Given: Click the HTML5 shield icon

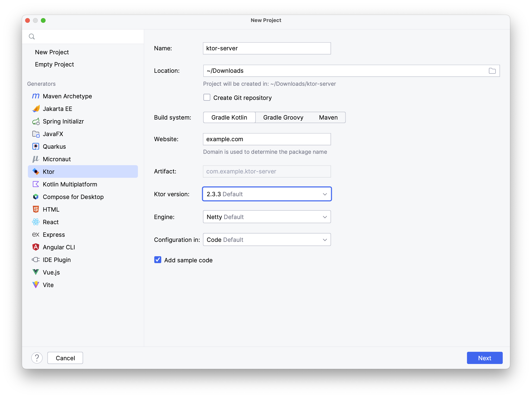Looking at the screenshot, I should 36,209.
